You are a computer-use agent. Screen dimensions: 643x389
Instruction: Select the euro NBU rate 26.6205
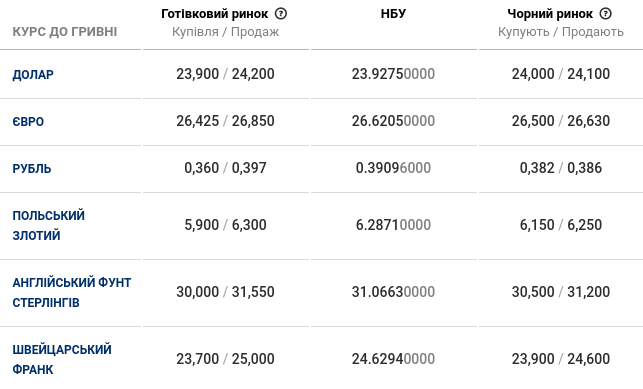point(393,121)
